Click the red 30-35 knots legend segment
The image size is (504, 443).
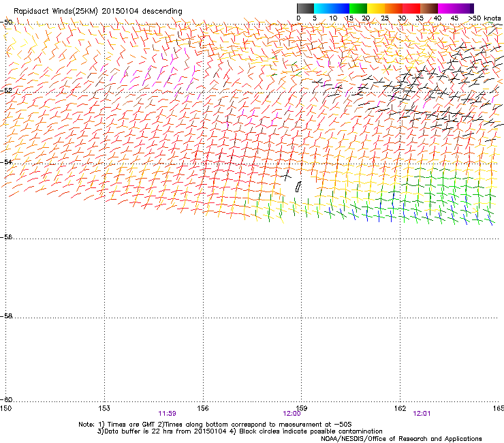pyautogui.click(x=411, y=8)
